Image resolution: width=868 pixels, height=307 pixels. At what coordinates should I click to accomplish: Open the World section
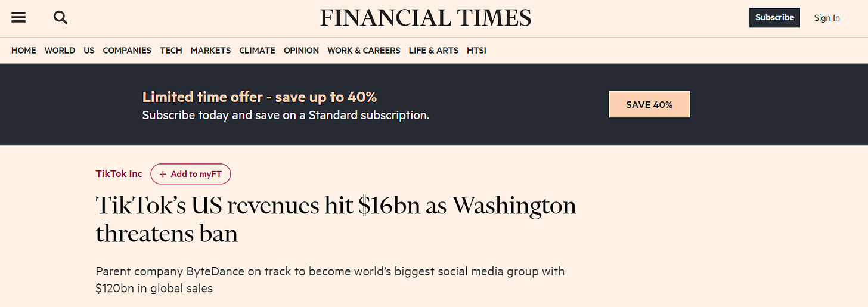click(60, 51)
